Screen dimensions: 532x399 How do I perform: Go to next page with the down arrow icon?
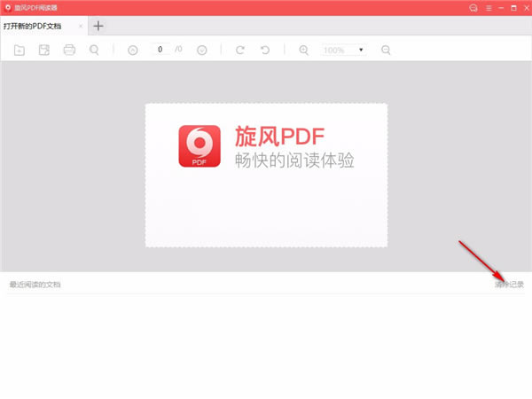coord(202,51)
